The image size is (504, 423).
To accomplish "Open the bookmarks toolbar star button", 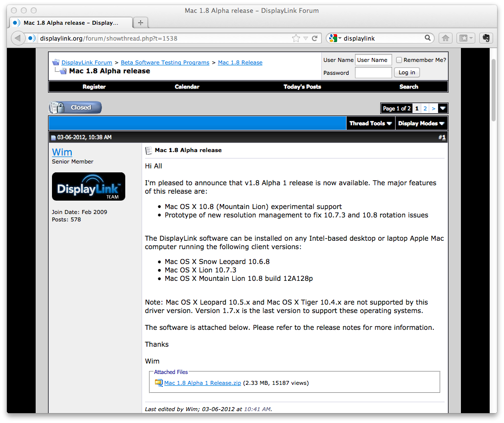I will coord(463,38).
